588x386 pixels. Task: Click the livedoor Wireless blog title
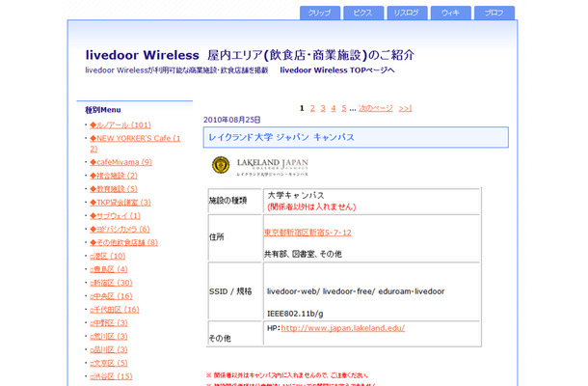coord(250,55)
